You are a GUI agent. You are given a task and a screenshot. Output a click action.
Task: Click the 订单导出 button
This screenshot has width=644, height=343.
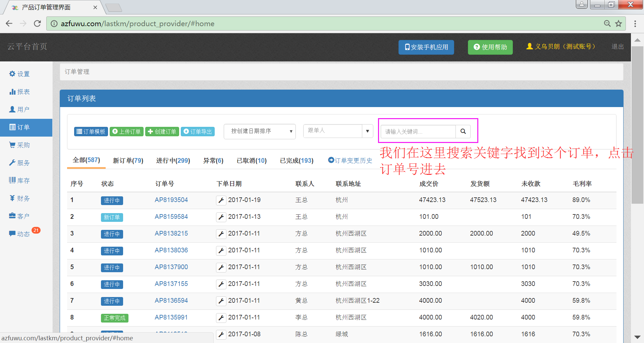click(x=198, y=132)
